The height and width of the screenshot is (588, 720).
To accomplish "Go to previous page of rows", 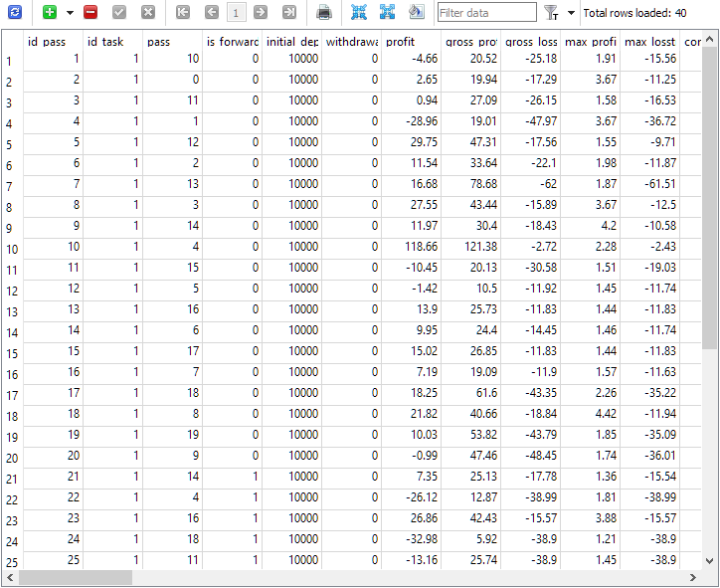I will [x=212, y=12].
